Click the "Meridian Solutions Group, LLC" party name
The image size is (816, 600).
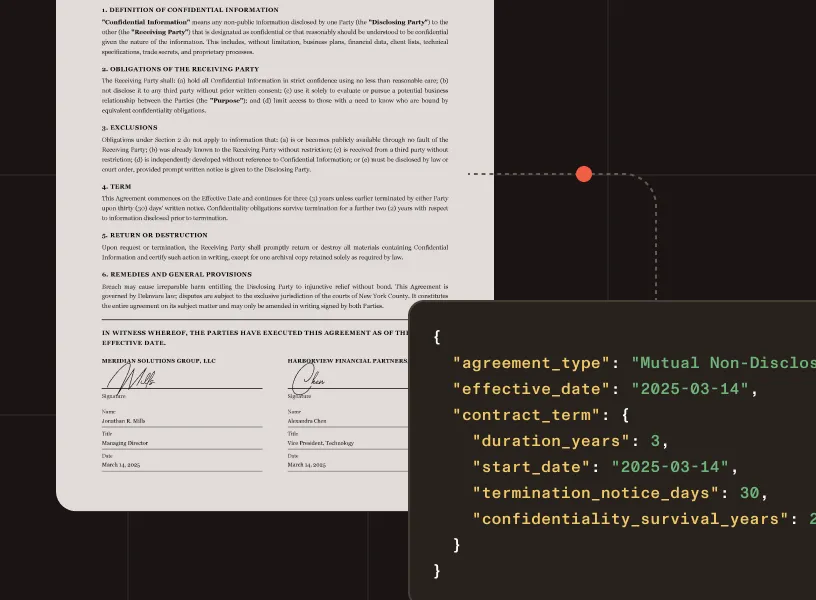pos(159,361)
